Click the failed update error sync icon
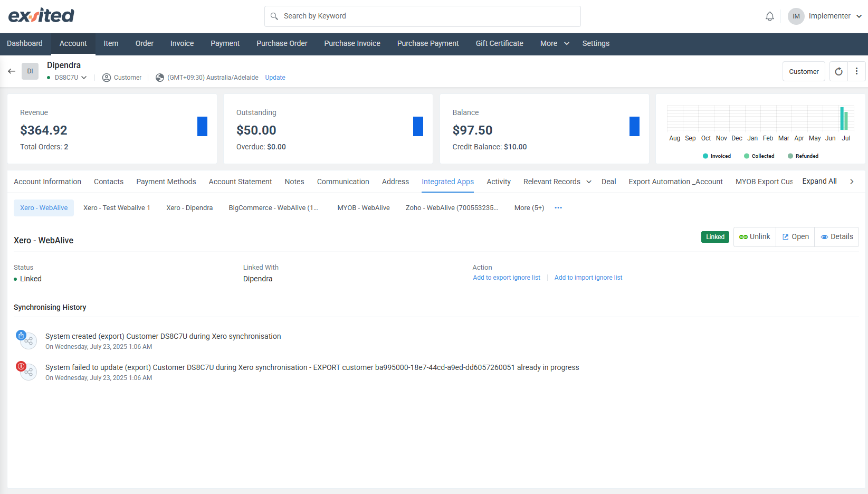The image size is (868, 494). pos(26,370)
